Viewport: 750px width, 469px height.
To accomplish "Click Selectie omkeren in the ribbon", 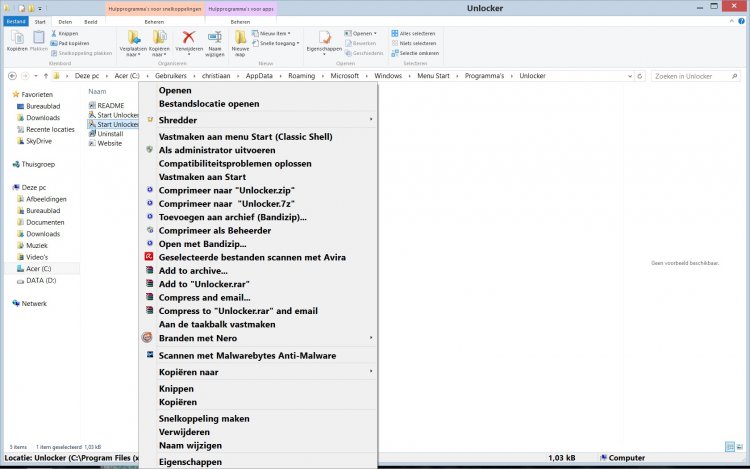I will [x=417, y=53].
